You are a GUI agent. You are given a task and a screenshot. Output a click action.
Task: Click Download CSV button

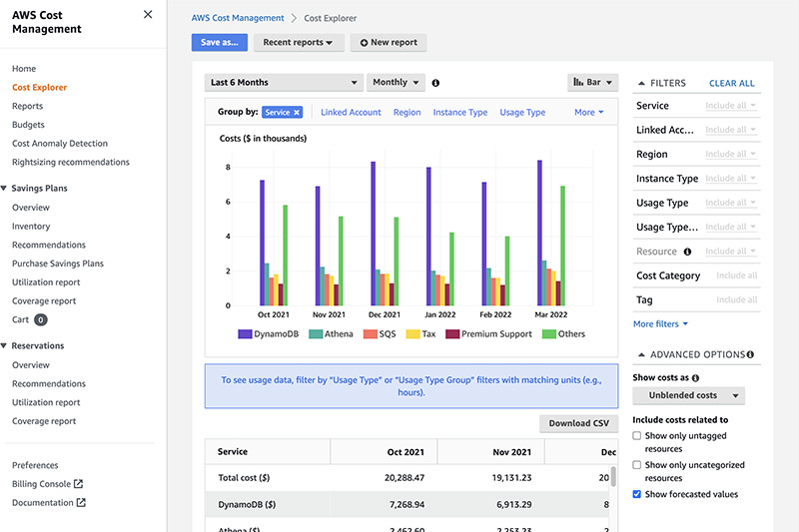[579, 423]
